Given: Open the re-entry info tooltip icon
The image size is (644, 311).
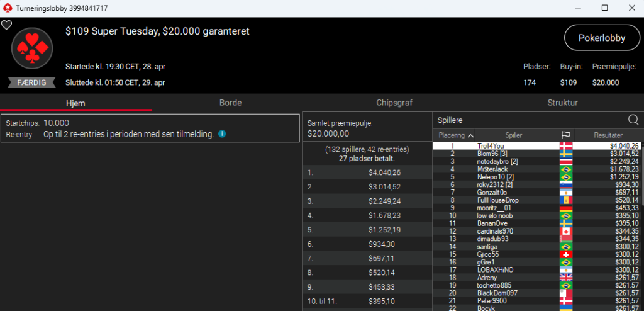Looking at the screenshot, I should (222, 134).
